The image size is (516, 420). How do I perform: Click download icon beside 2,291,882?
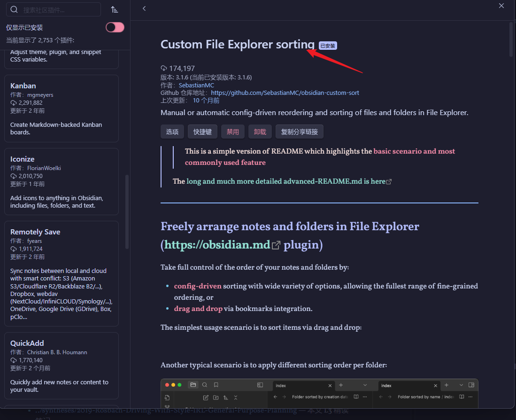14,103
